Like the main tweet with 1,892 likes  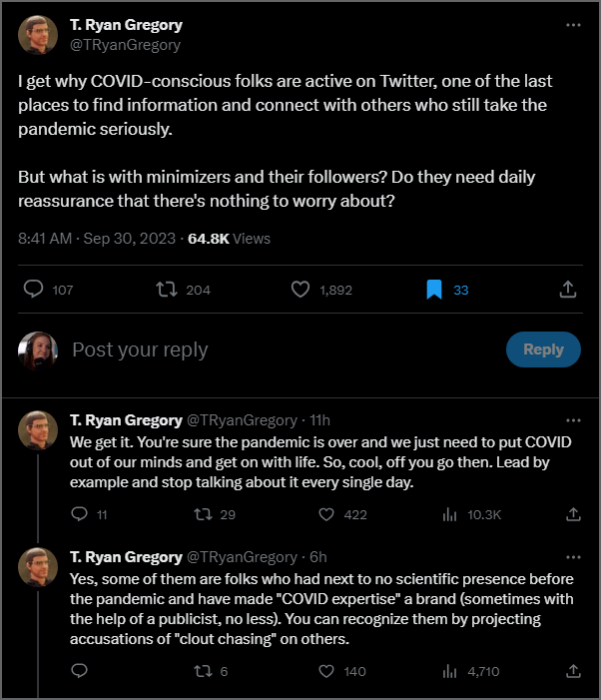tap(300, 290)
